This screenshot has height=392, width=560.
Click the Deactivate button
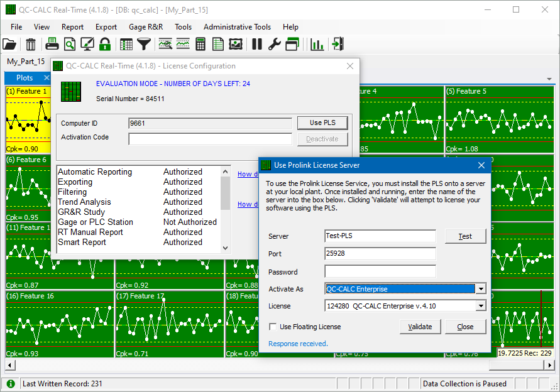click(322, 139)
